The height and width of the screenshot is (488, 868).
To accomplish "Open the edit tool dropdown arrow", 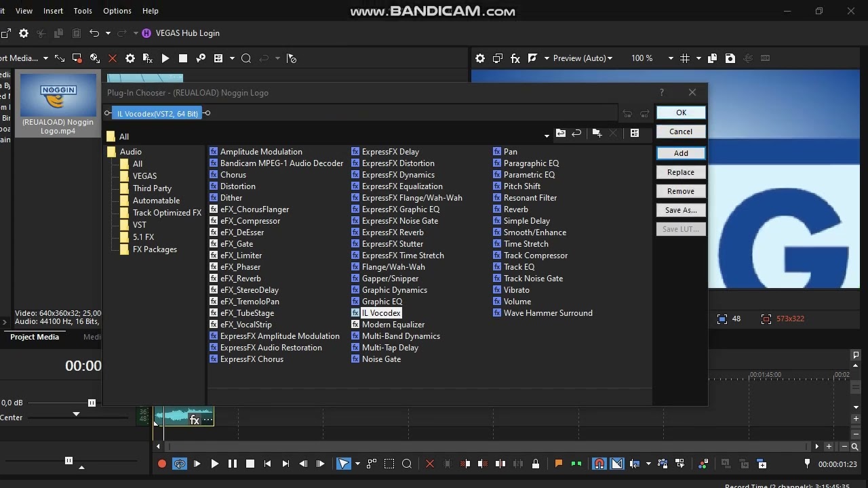I will (x=357, y=464).
